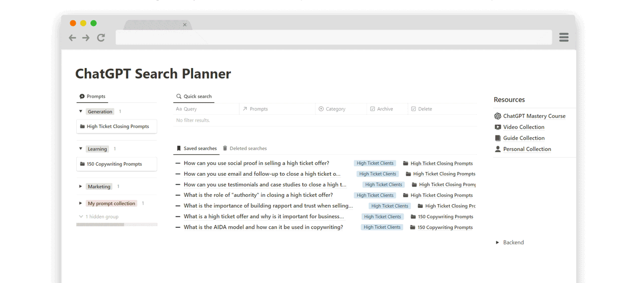Collapse the Learning group
Viewport: 644px width, 283px height.
[x=80, y=149]
